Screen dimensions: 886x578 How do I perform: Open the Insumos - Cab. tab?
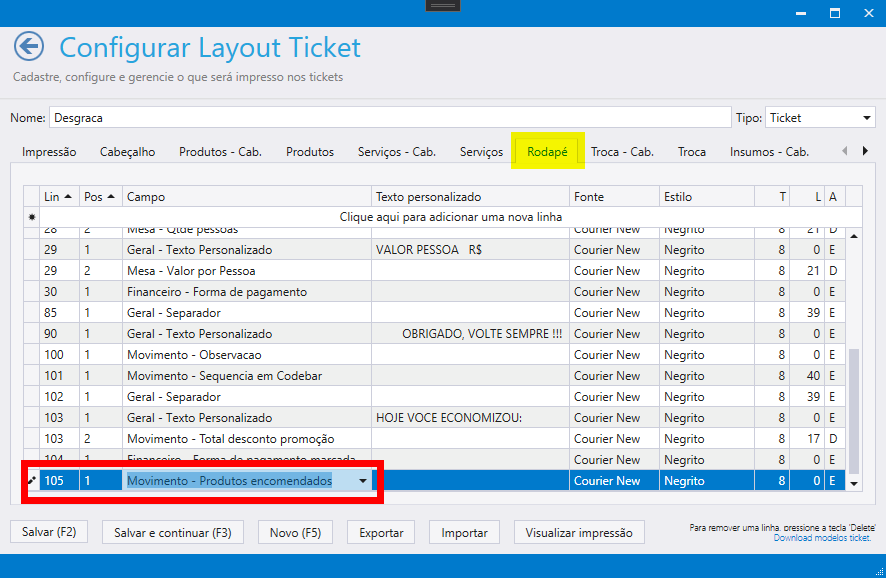coord(769,152)
